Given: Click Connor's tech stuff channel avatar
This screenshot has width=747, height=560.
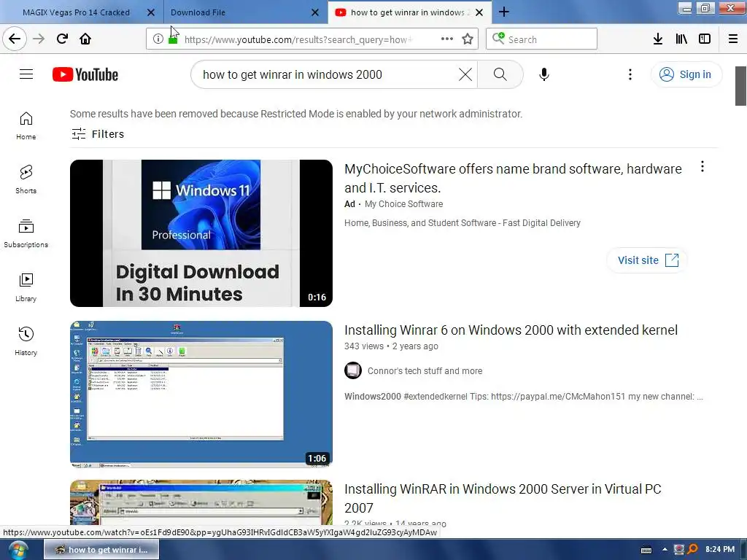Looking at the screenshot, I should coord(353,370).
